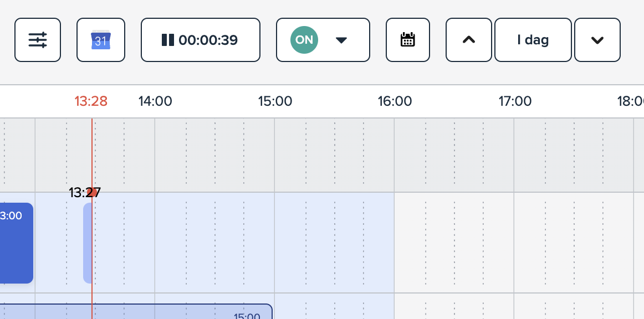Image resolution: width=644 pixels, height=319 pixels.
Task: Click the up chevron to go back
Action: point(469,40)
